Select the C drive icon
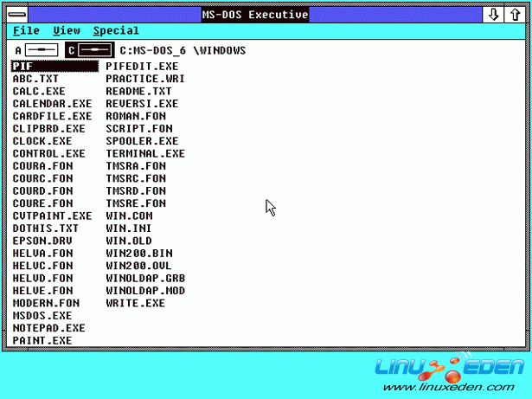The width and height of the screenshot is (532, 399). [90, 50]
